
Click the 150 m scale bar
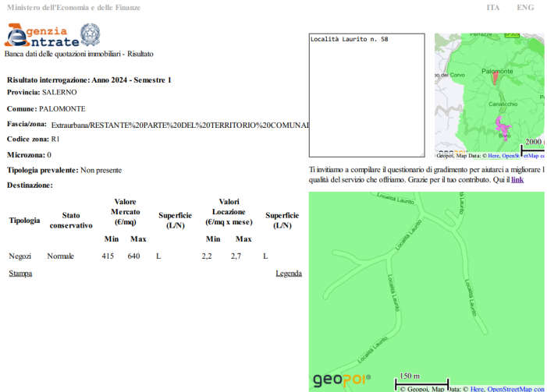[421, 381]
